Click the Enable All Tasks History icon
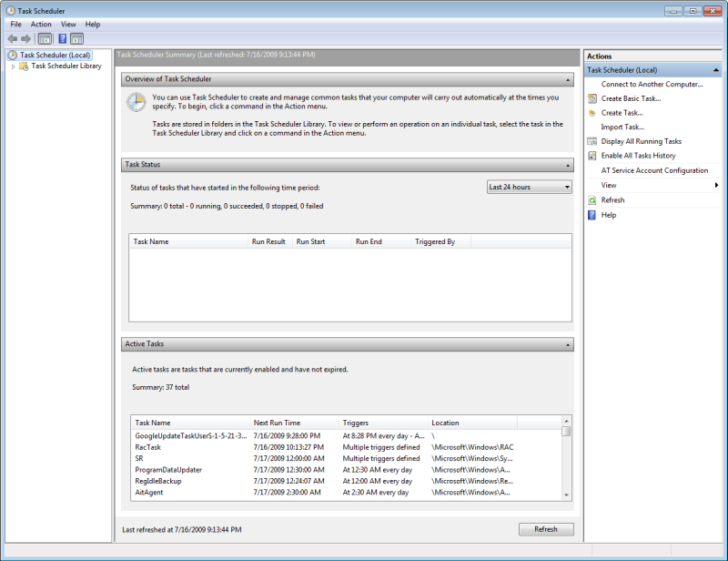This screenshot has height=561, width=728. [592, 156]
